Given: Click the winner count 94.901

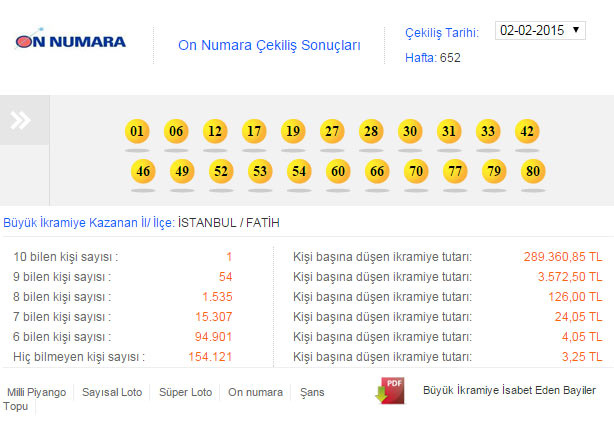Looking at the screenshot, I should [214, 337].
